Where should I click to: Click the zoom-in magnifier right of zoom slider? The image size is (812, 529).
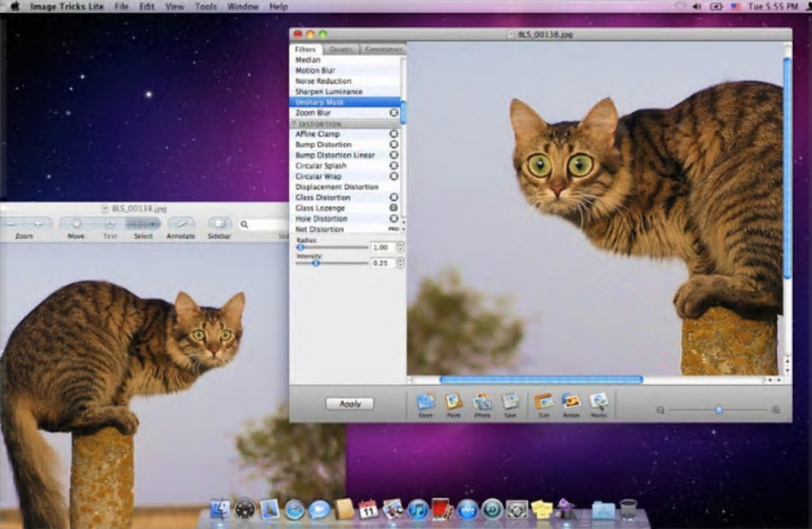pos(775,410)
